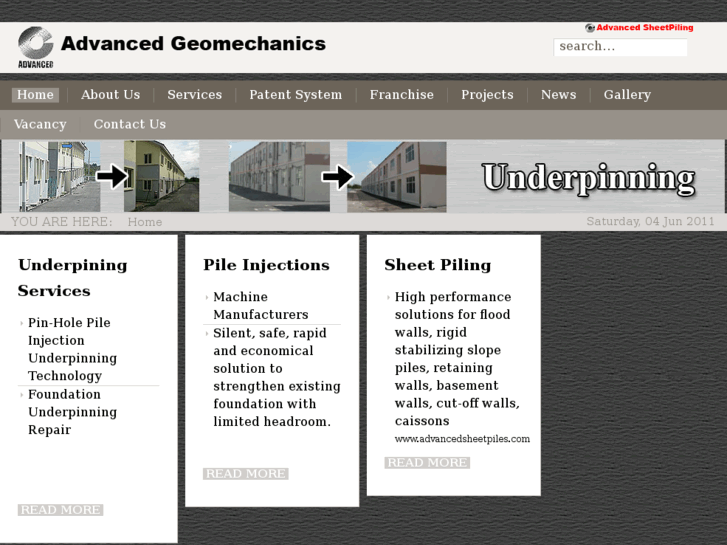Image resolution: width=727 pixels, height=545 pixels.
Task: Click the bullet arrow beside Foundation Underpinning
Action: (x=21, y=395)
